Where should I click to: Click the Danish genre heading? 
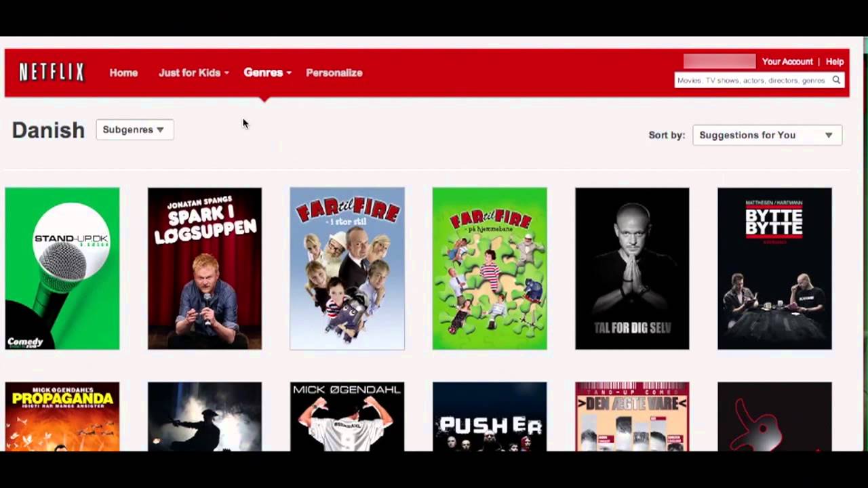click(x=48, y=130)
